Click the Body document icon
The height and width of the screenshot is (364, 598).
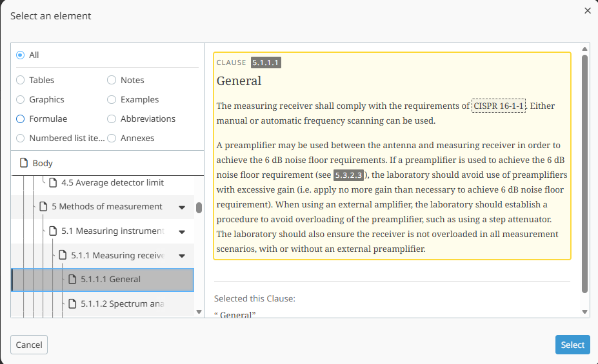(24, 163)
